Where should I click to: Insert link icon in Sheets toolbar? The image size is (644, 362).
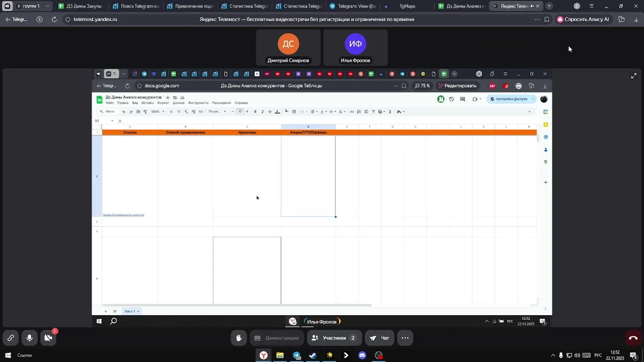coord(352,112)
